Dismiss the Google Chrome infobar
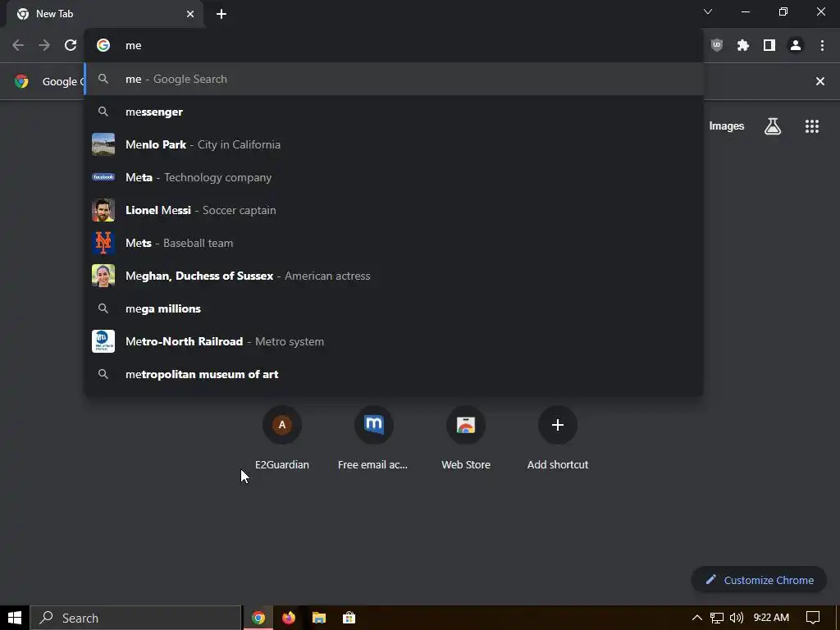840x630 pixels. (819, 81)
